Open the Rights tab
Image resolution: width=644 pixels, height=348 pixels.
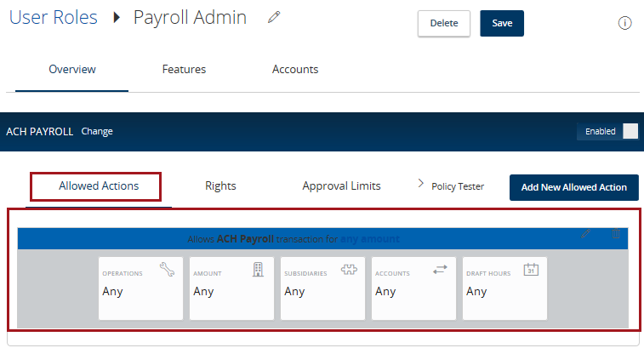coord(220,186)
